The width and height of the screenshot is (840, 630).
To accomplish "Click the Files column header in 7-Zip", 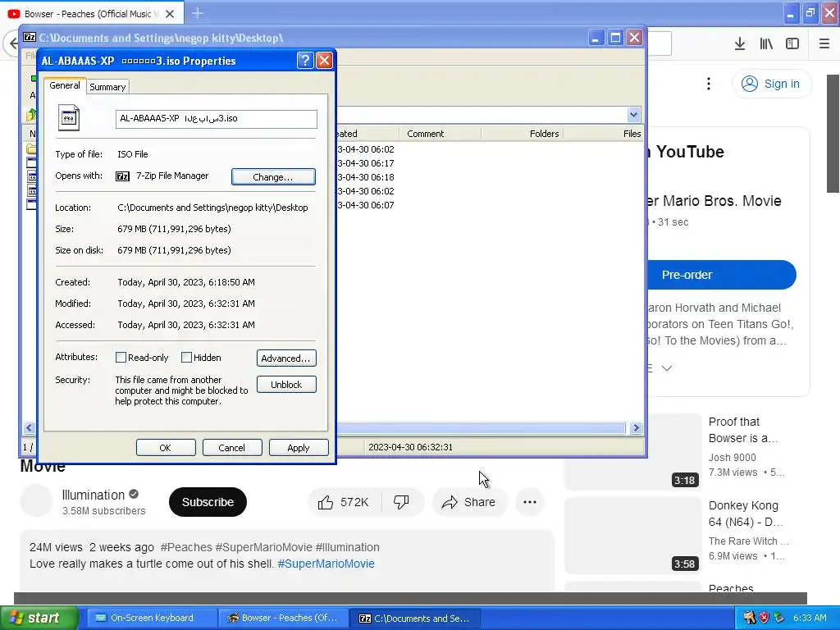I will point(603,134).
